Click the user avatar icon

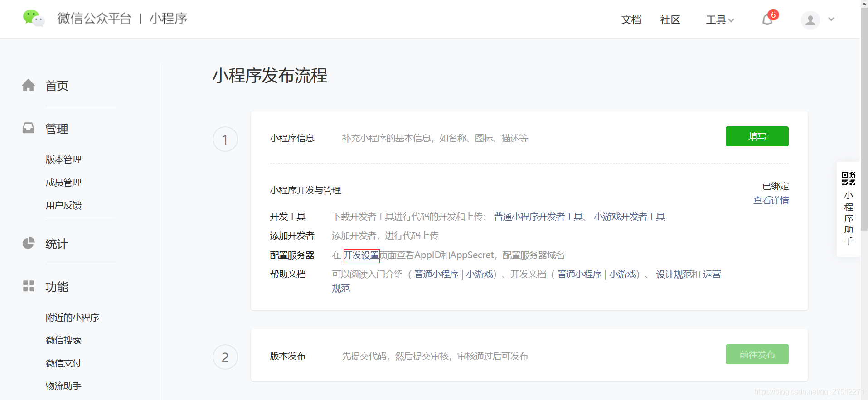(x=810, y=20)
